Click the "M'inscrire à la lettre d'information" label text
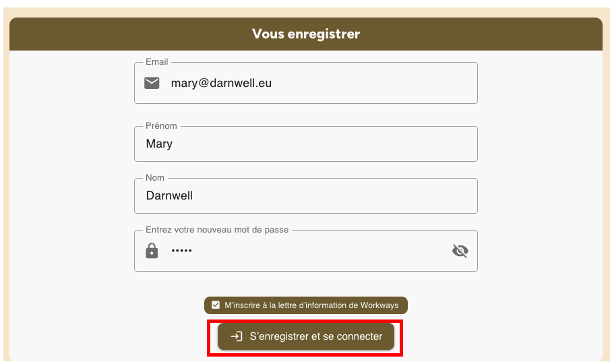This screenshot has width=610, height=364. coord(311,305)
